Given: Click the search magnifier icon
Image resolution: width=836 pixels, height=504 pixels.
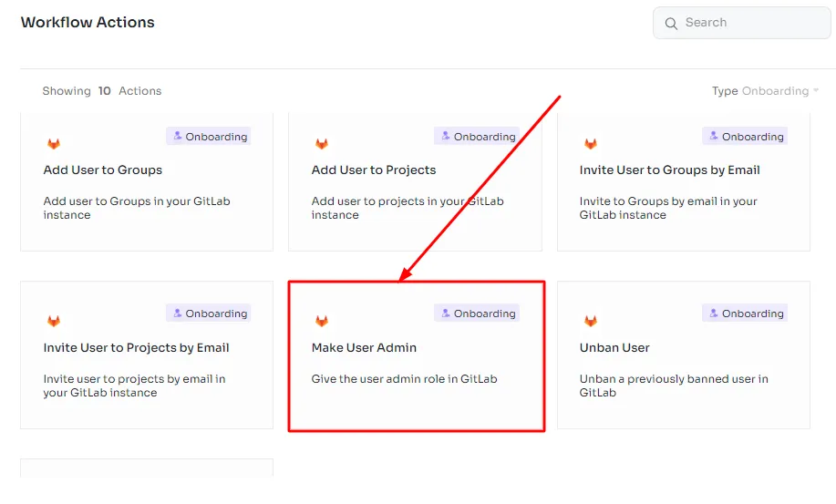Looking at the screenshot, I should click(x=671, y=24).
